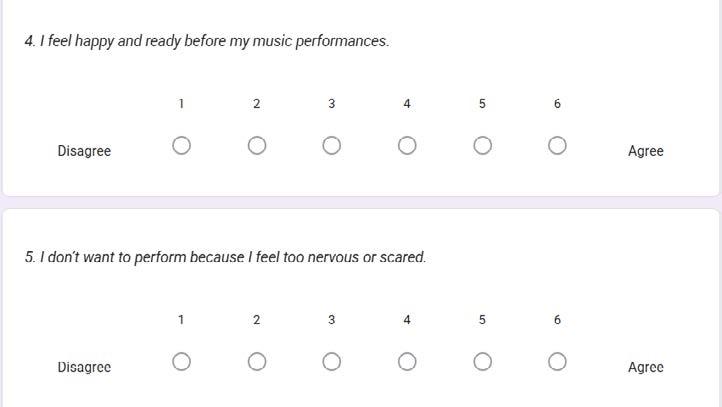The height and width of the screenshot is (407, 722).
Task: Click the Disagree label in question 5
Action: (x=84, y=367)
